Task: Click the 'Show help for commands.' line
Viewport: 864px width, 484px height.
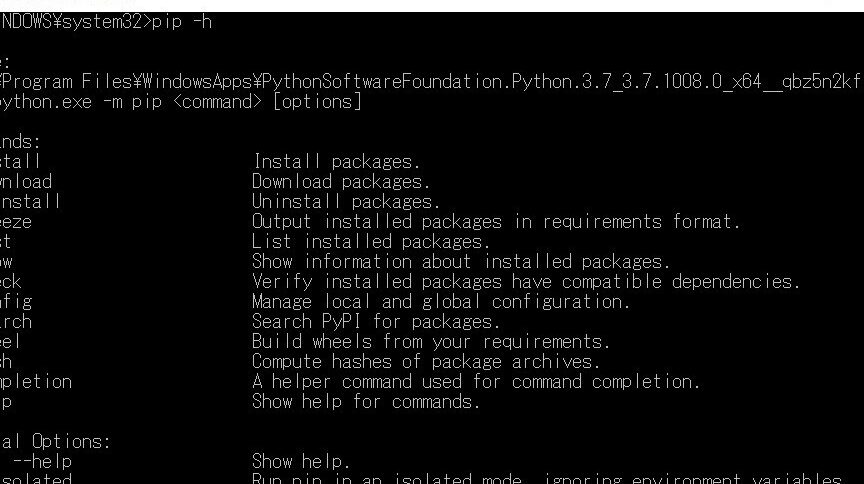Action: click(x=366, y=402)
